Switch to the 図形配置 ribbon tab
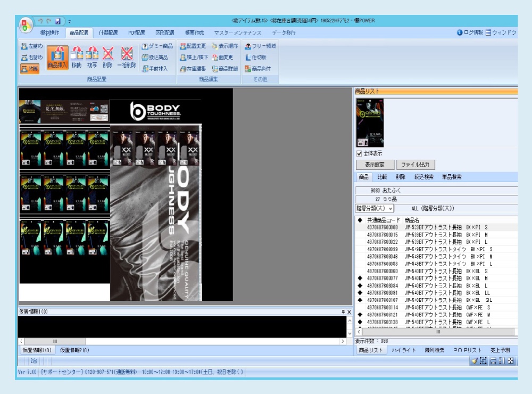This screenshot has width=532, height=394. tap(165, 33)
